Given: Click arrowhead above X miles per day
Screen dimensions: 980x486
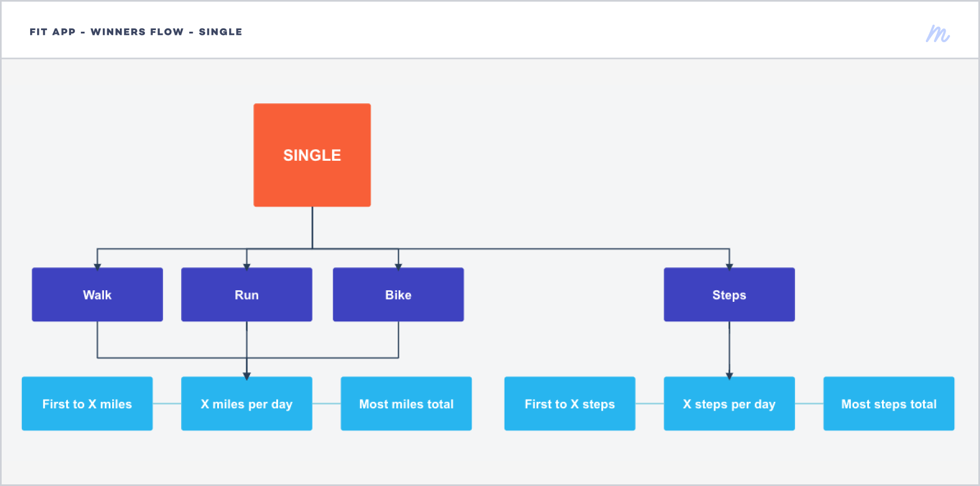Looking at the screenshot, I should click(x=247, y=376).
